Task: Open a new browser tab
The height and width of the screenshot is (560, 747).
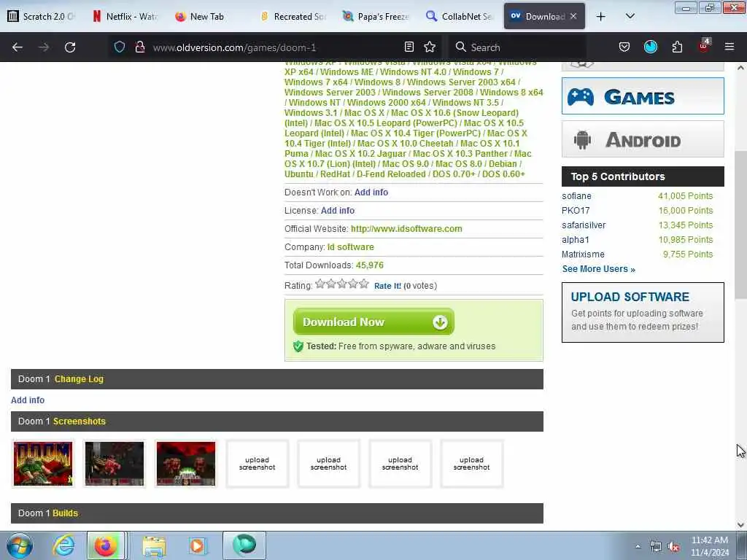Action: 601,17
